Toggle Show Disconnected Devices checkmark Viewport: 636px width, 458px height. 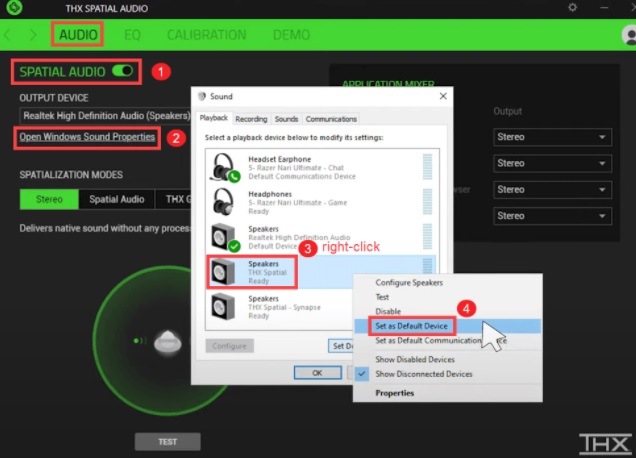pos(362,374)
